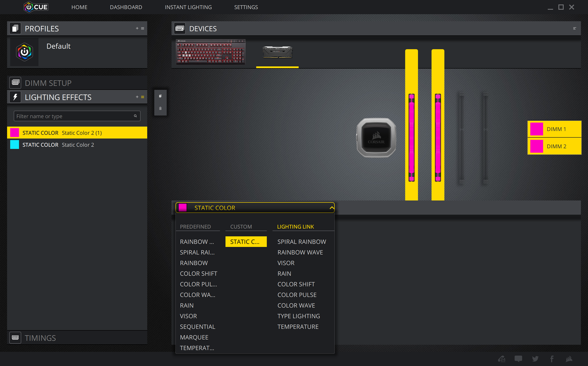
Task: Open the Profiles panel menu icon
Action: pyautogui.click(x=143, y=28)
